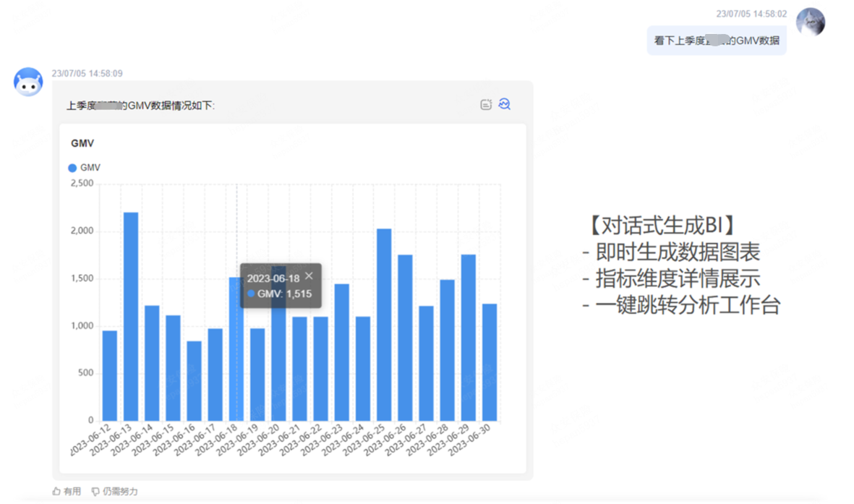Click the gray note summary icon
854x504 pixels.
click(x=486, y=104)
